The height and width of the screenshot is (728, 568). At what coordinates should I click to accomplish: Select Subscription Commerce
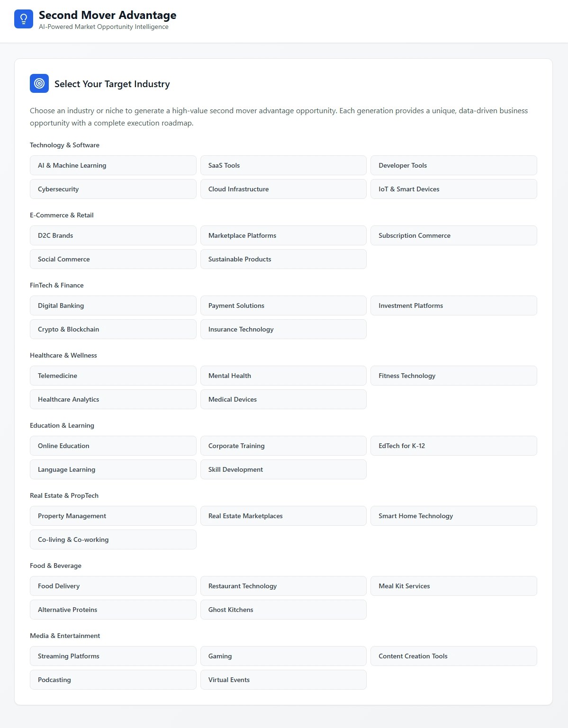pyautogui.click(x=453, y=235)
